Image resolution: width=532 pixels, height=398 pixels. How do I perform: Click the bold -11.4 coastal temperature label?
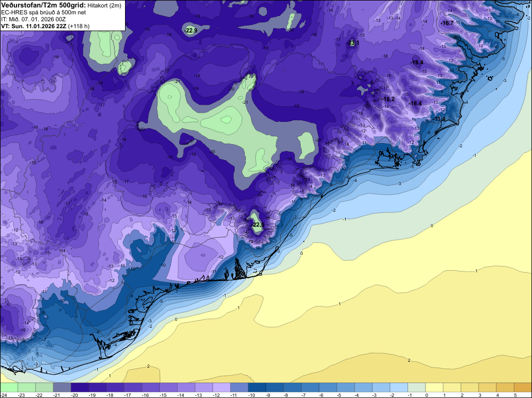pyautogui.click(x=440, y=119)
